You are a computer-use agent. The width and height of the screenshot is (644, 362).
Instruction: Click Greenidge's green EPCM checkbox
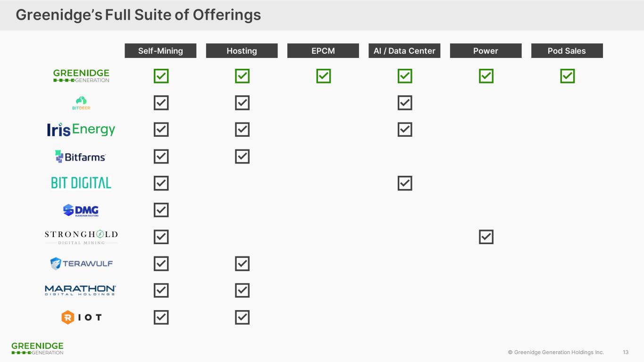324,76
